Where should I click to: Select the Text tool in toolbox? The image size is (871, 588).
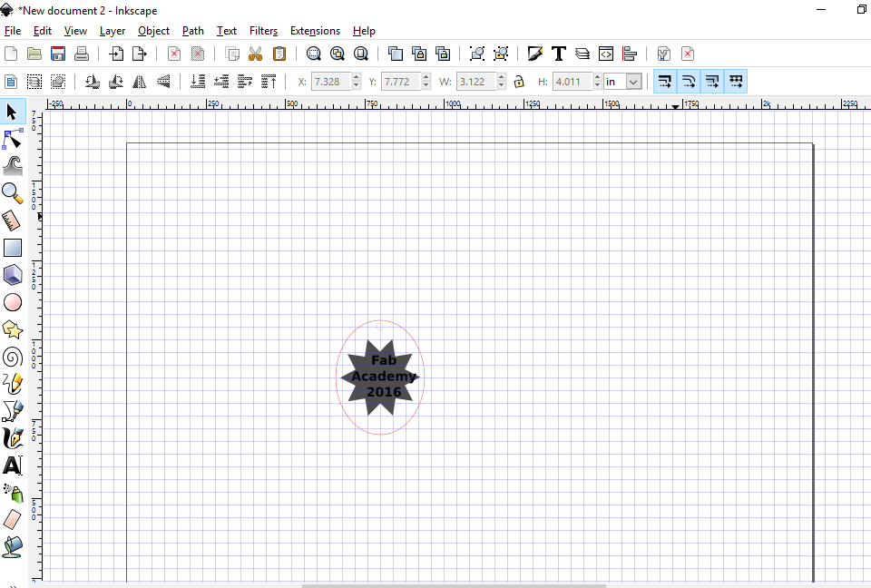(12, 465)
